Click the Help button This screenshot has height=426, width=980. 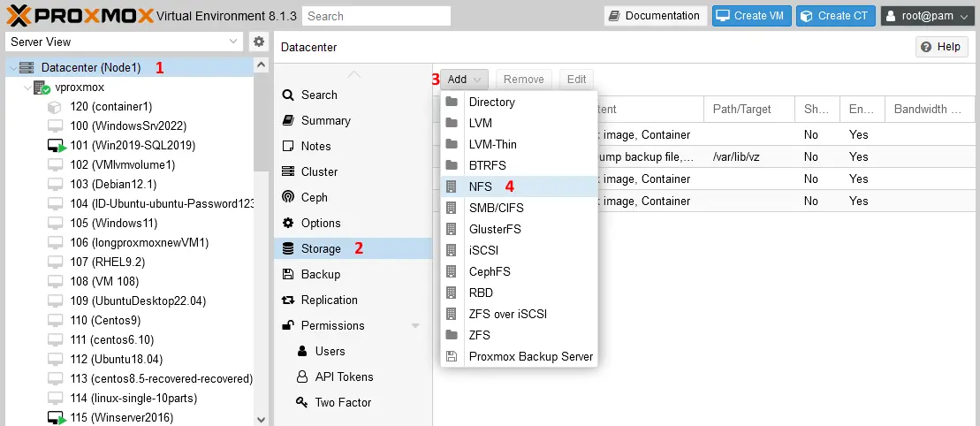click(x=942, y=47)
